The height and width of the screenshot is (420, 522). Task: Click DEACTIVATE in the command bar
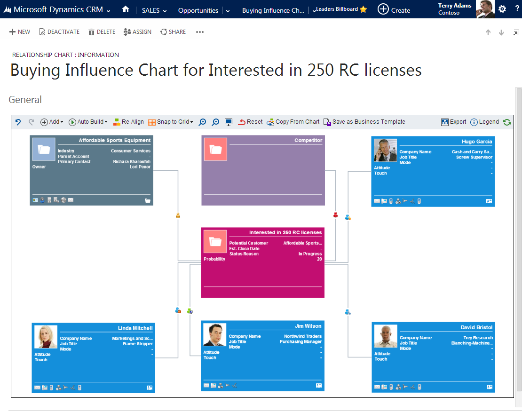pos(59,32)
